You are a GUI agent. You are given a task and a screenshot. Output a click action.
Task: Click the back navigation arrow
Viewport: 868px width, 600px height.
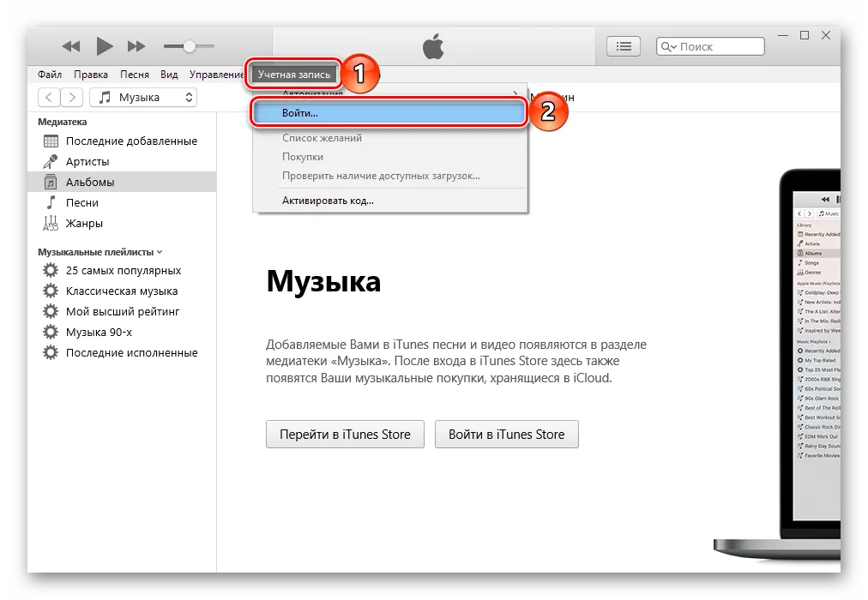(x=51, y=98)
